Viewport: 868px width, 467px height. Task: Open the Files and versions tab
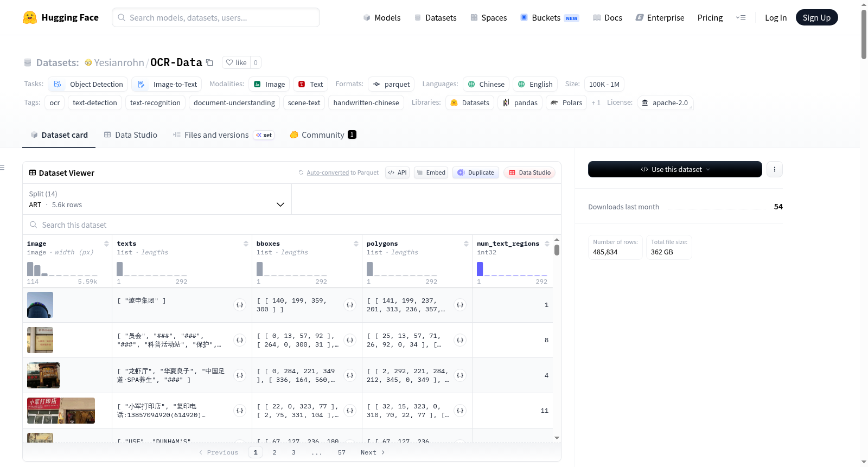224,135
